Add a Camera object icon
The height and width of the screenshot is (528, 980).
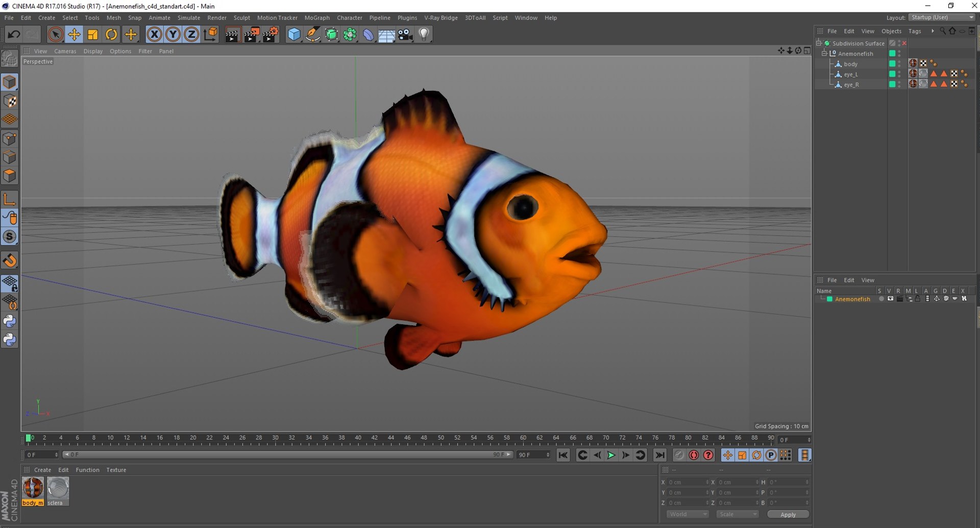point(405,35)
